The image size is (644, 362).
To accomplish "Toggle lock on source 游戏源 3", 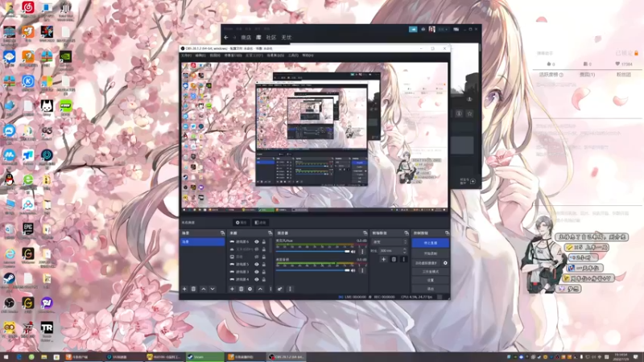I will coord(264,272).
